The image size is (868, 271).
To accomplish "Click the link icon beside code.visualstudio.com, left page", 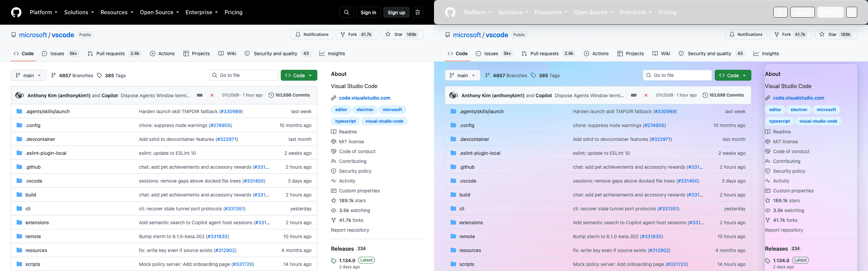I will coord(334,98).
